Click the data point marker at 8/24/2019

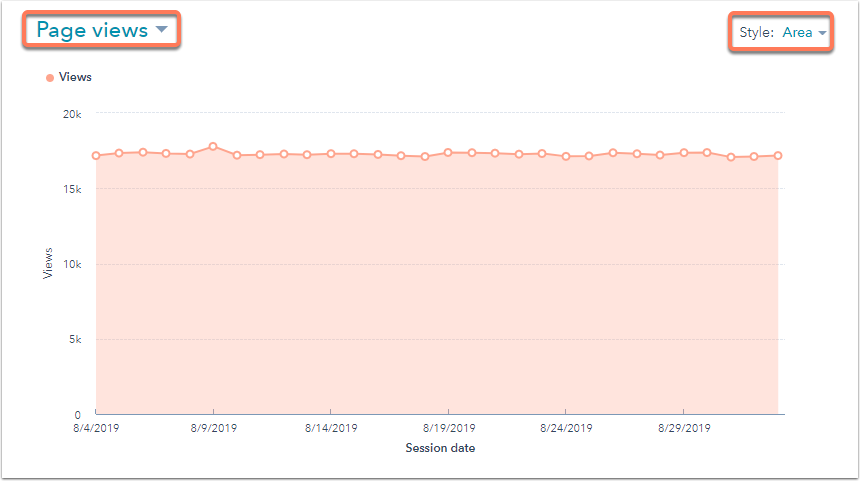point(566,156)
